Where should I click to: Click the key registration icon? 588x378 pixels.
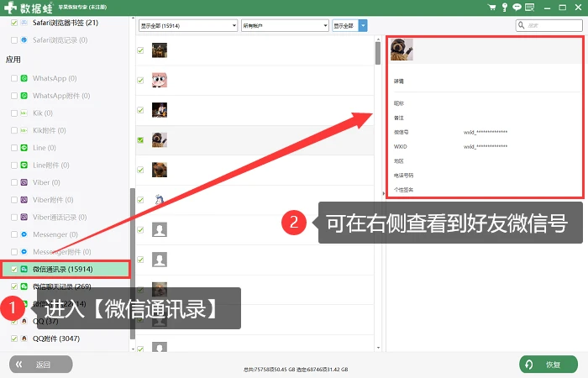505,7
